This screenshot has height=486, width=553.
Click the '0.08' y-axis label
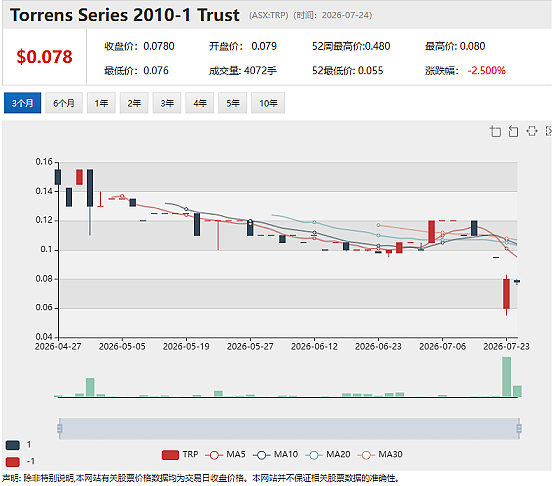click(x=44, y=279)
